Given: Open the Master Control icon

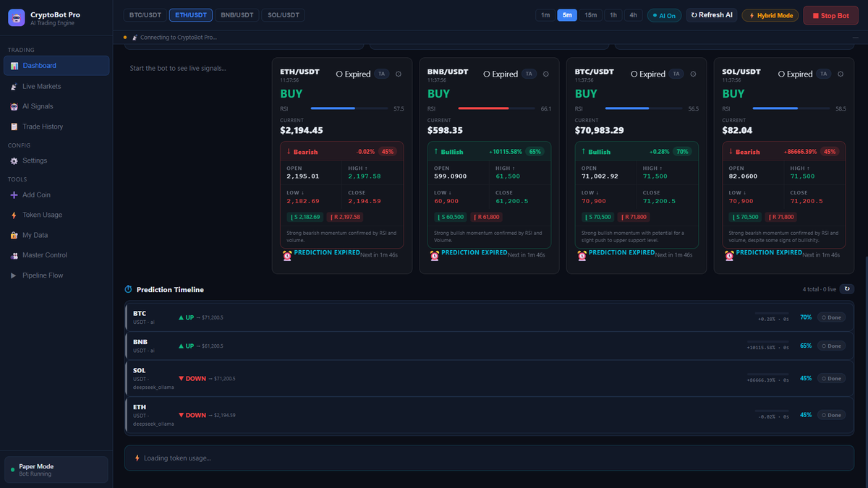Looking at the screenshot, I should 14,255.
